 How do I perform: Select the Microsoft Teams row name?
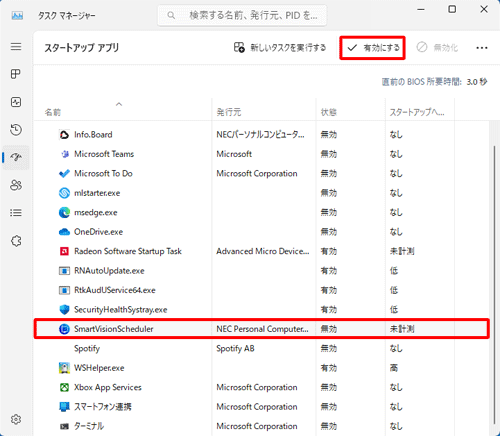104,154
